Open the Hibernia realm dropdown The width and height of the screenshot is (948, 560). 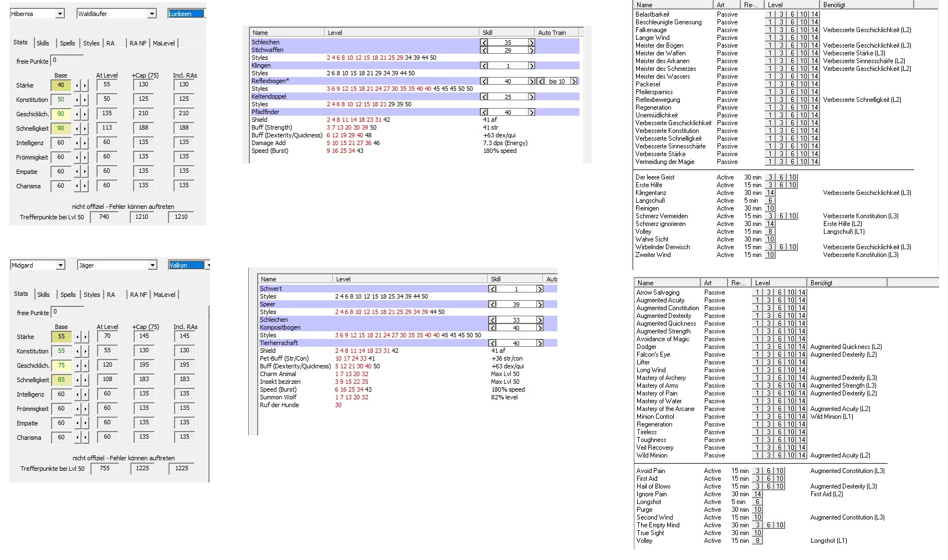pos(60,14)
